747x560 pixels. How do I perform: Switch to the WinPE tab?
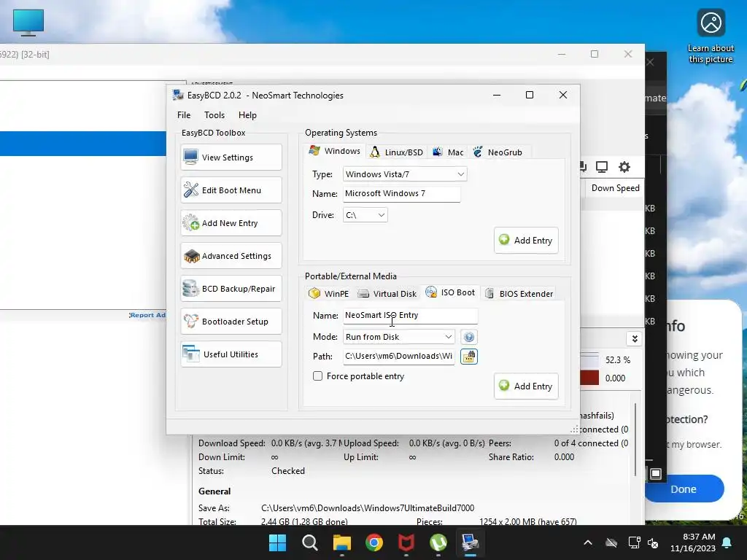click(329, 293)
